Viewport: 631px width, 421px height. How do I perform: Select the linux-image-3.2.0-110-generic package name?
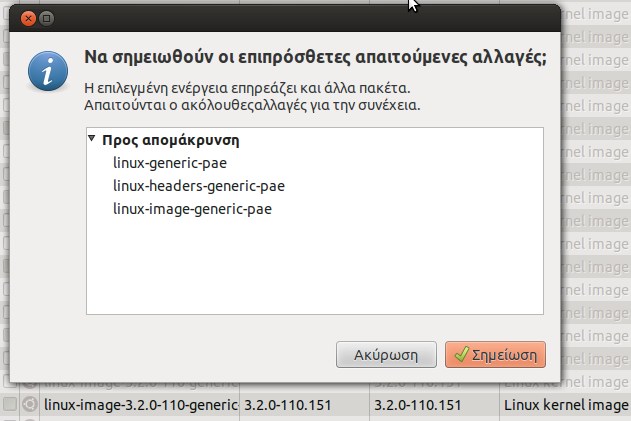[x=140, y=405]
